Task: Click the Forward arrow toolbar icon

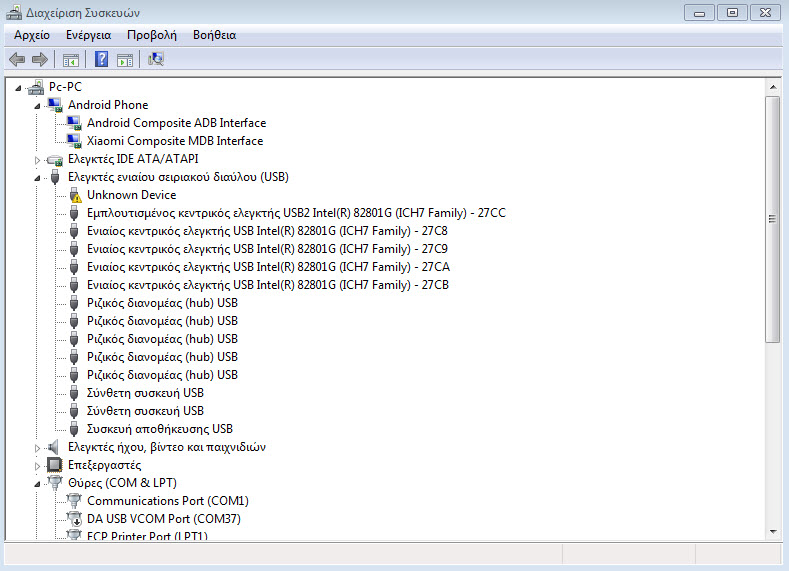Action: 40,60
